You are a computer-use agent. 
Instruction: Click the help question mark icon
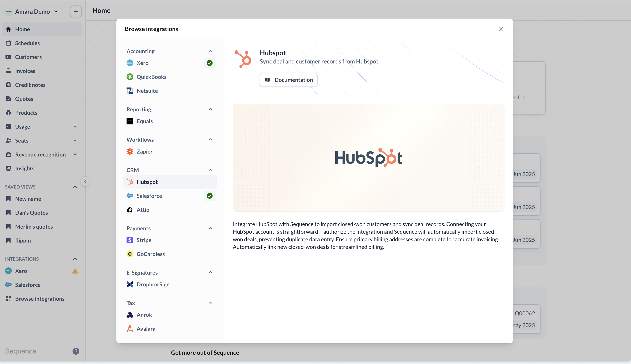click(x=76, y=351)
